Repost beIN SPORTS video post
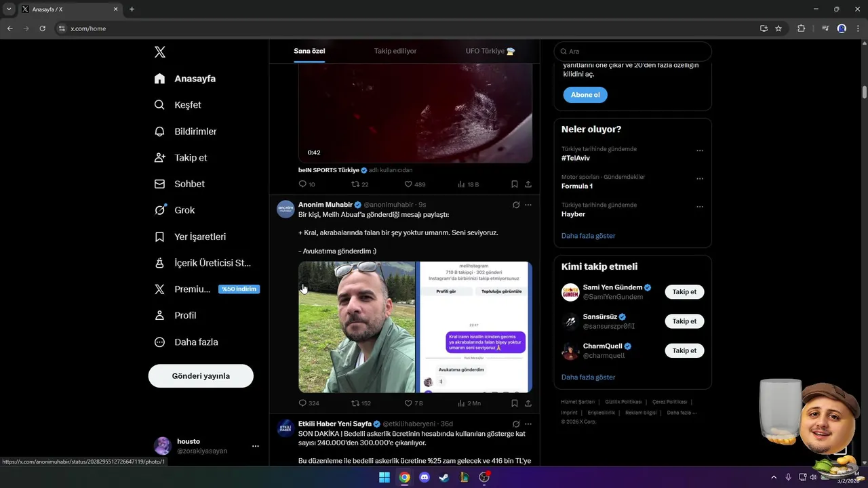Viewport: 868px width, 488px height. pos(359,184)
